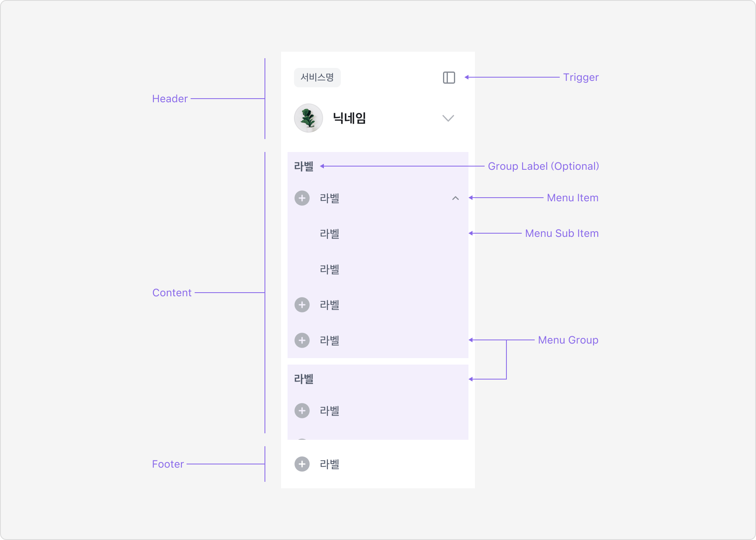The image size is (756, 540).
Task: Click the plus icon of the first menu item
Action: pos(302,198)
